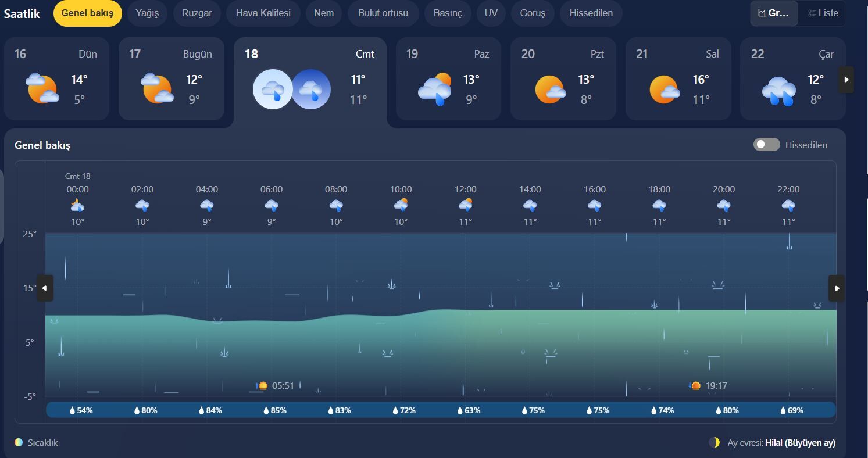Advance chart to later hours with right arrow
This screenshot has height=458, width=868.
[x=837, y=288]
